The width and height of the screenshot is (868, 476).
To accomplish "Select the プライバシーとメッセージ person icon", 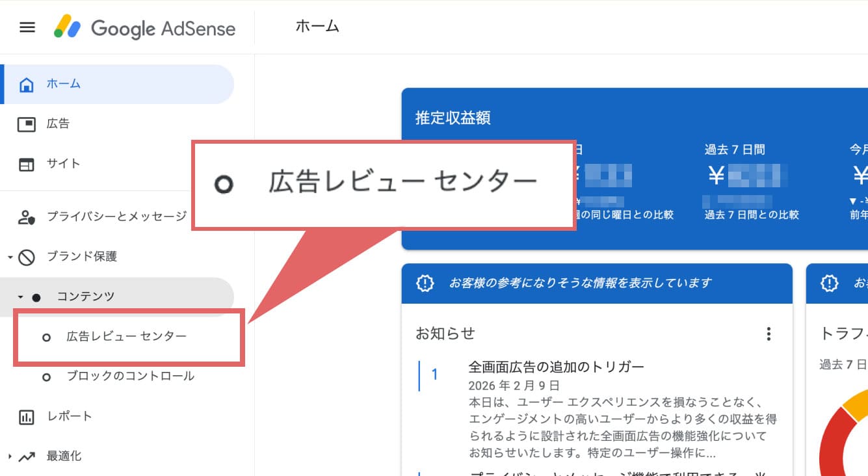I will [x=26, y=217].
